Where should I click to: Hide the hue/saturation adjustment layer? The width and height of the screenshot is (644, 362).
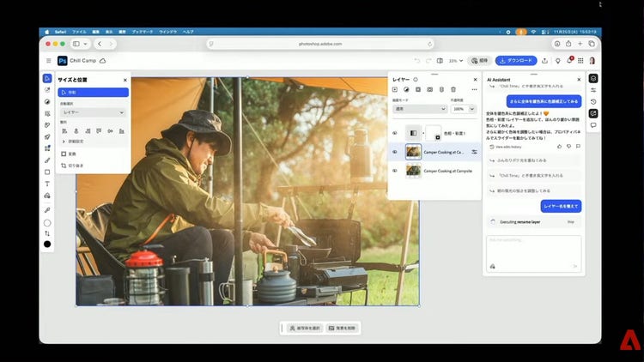(395, 133)
